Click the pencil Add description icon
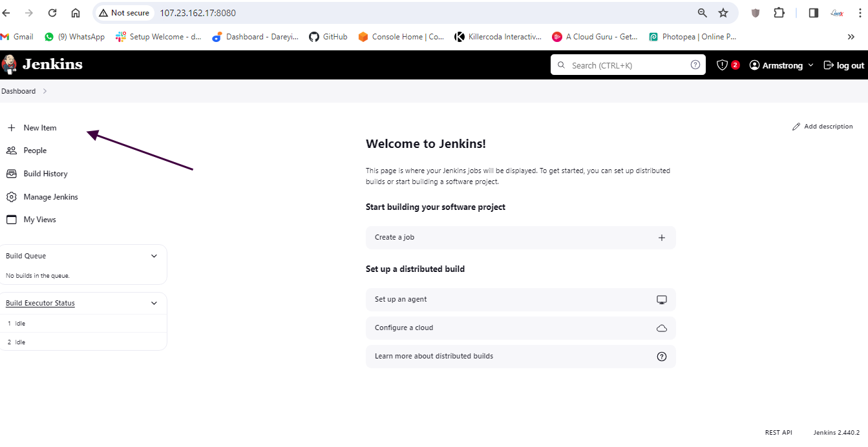The width and height of the screenshot is (868, 447). (796, 127)
